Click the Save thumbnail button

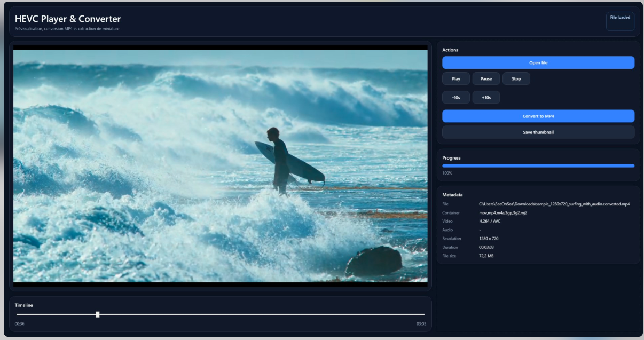(538, 132)
